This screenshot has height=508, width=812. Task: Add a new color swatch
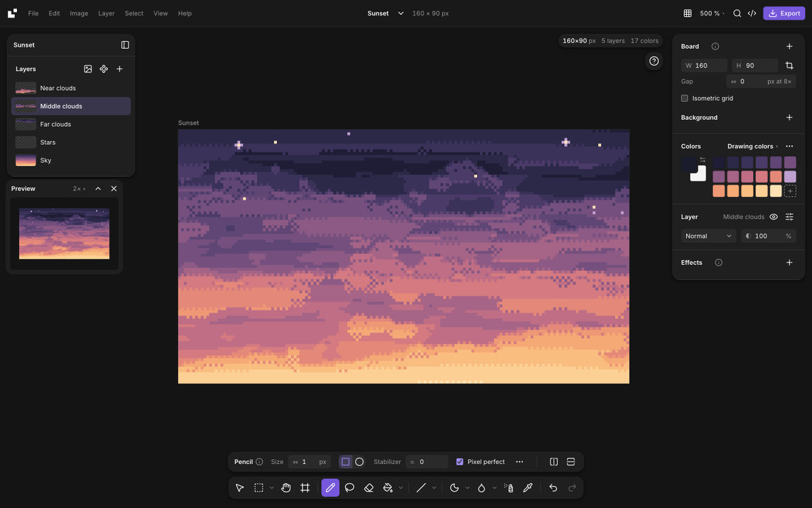click(790, 191)
